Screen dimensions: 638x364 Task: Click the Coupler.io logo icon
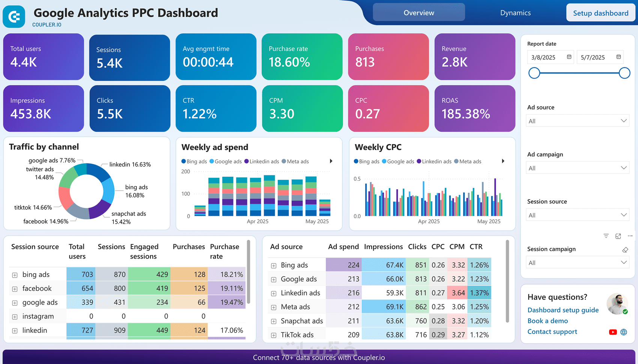point(14,17)
